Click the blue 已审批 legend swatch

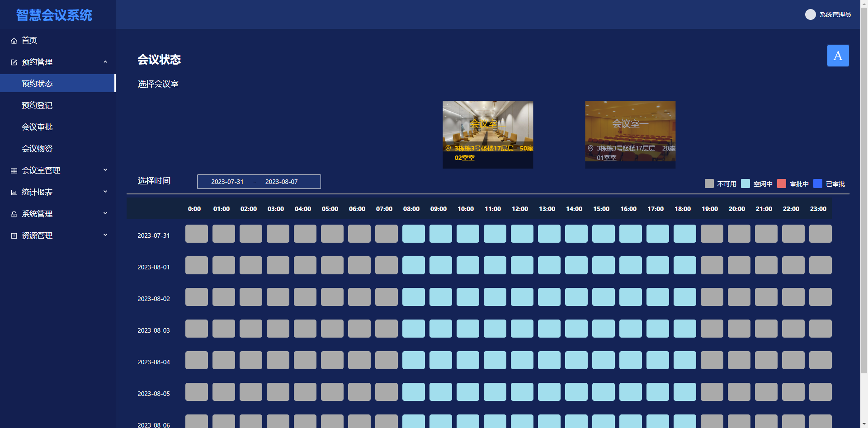pyautogui.click(x=818, y=183)
